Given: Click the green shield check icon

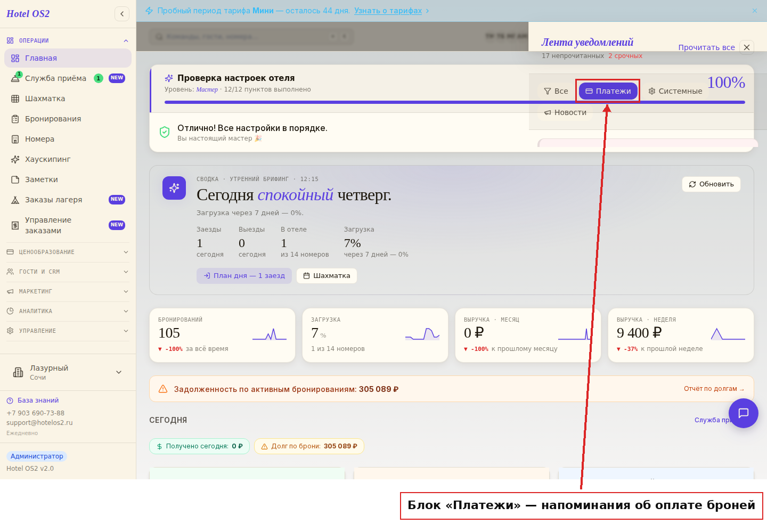Looking at the screenshot, I should pos(165,132).
